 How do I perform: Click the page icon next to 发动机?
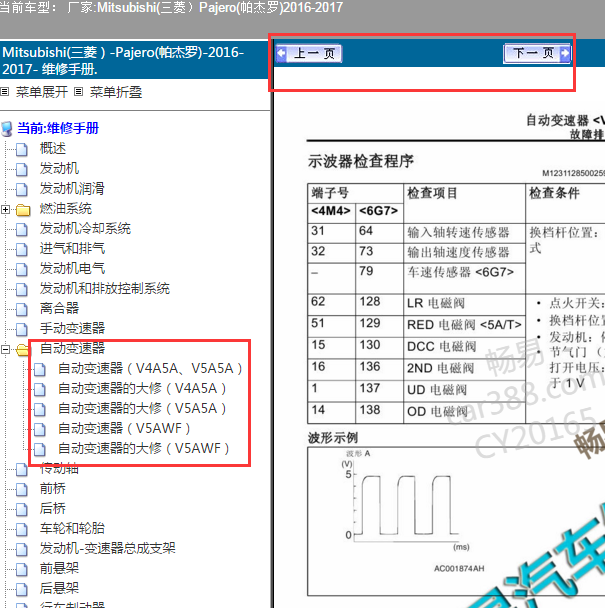22,169
